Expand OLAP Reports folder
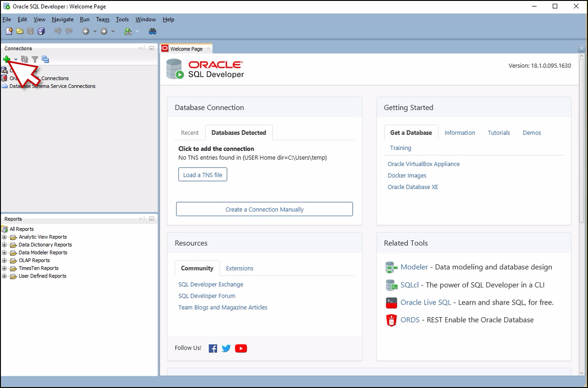588x388 pixels. point(5,260)
